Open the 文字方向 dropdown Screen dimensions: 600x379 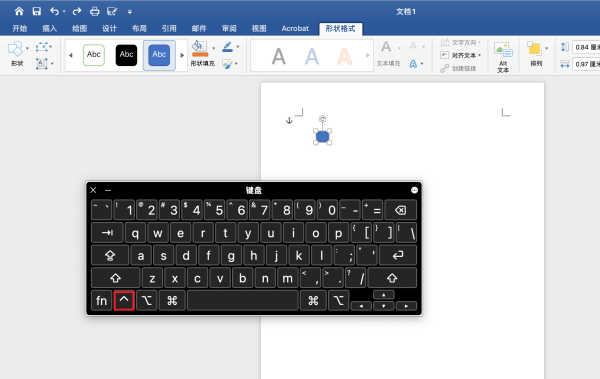click(x=461, y=42)
